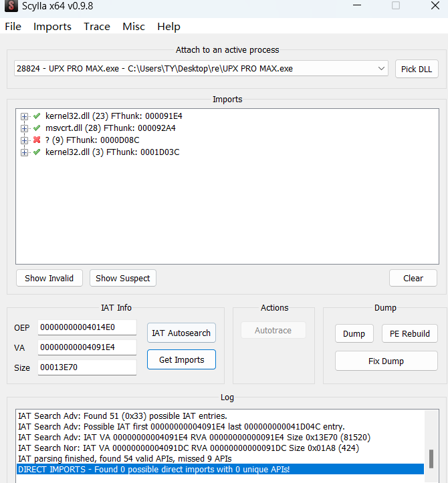Click the Dump button
Image resolution: width=448 pixels, height=483 pixels.
click(x=354, y=333)
